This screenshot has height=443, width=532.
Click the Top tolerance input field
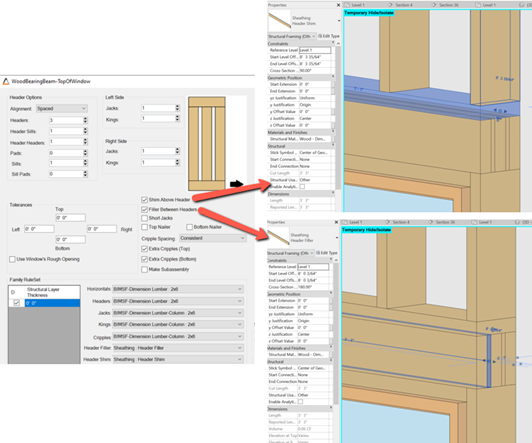(71, 218)
